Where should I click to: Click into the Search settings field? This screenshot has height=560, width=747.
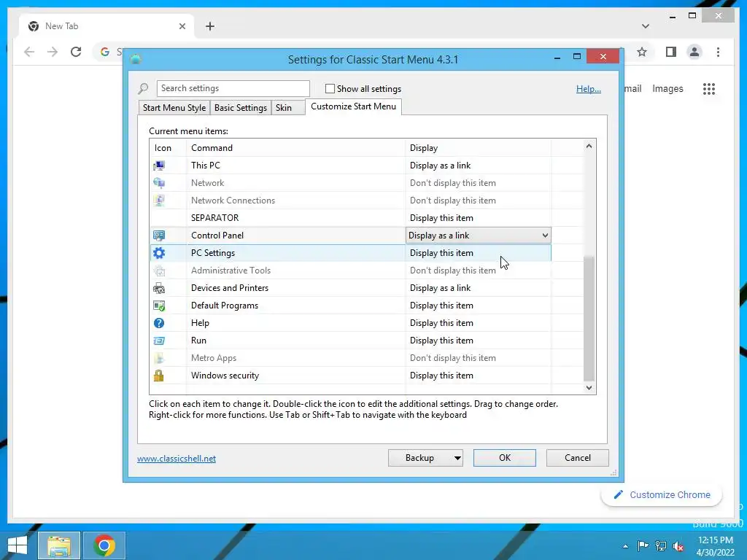click(x=233, y=88)
